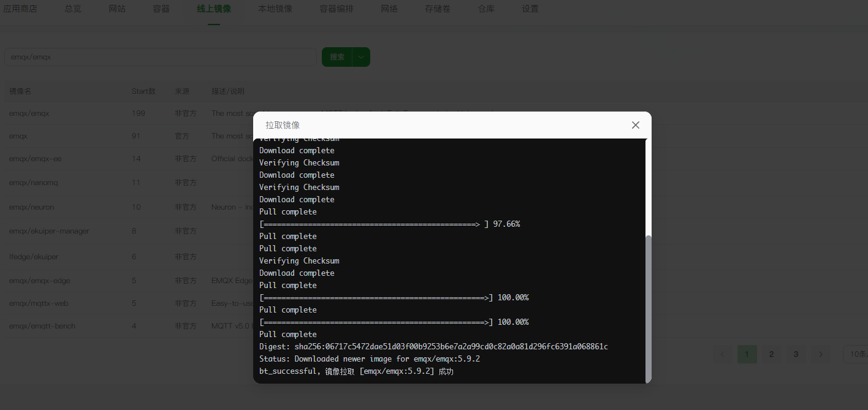Click the emqx/neuron image name
868x410 pixels.
click(x=31, y=207)
